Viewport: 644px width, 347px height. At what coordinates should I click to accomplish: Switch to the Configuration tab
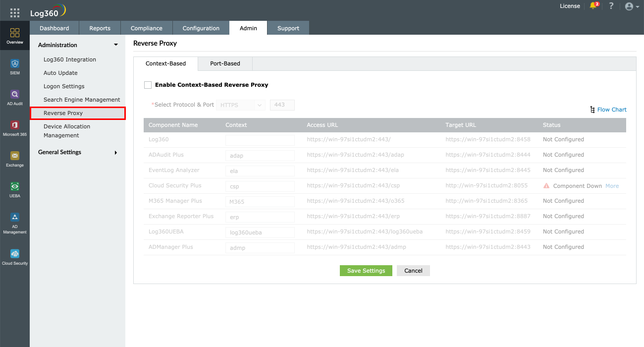pyautogui.click(x=201, y=28)
